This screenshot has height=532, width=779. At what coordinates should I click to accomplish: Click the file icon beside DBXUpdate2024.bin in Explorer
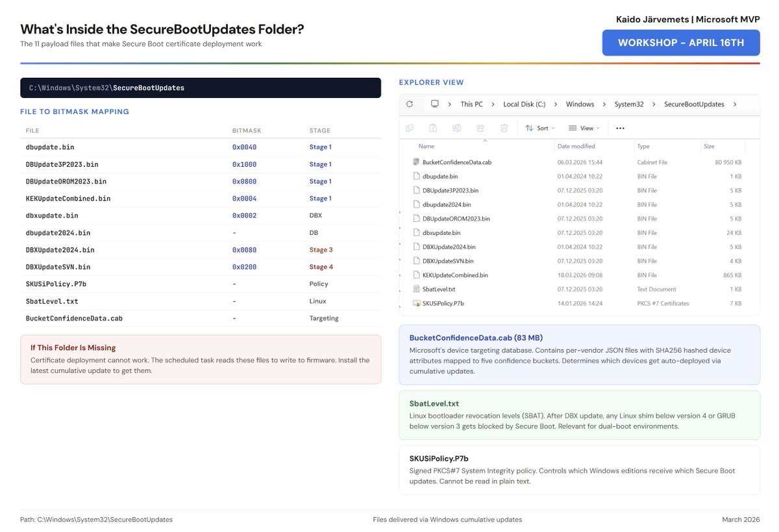(416, 247)
